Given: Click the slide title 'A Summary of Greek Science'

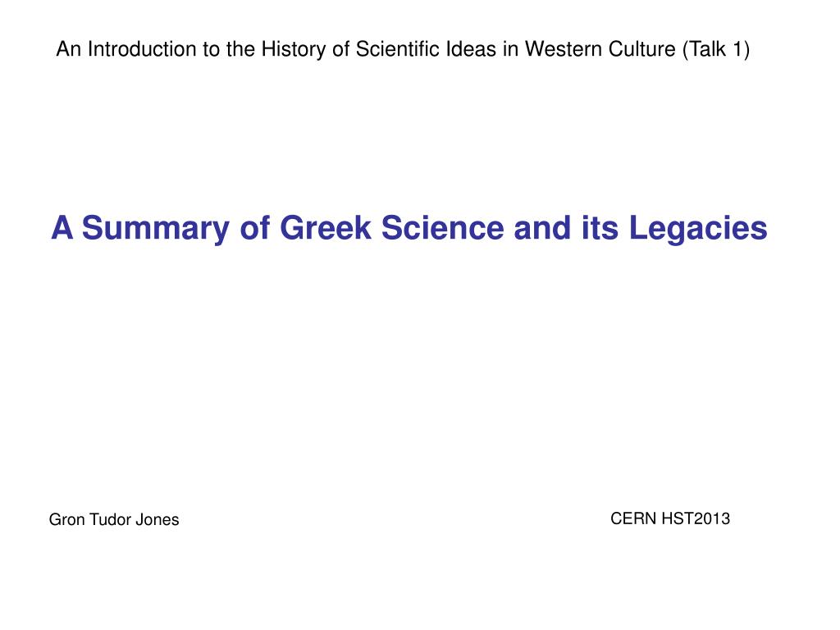Looking at the screenshot, I should 409,228.
